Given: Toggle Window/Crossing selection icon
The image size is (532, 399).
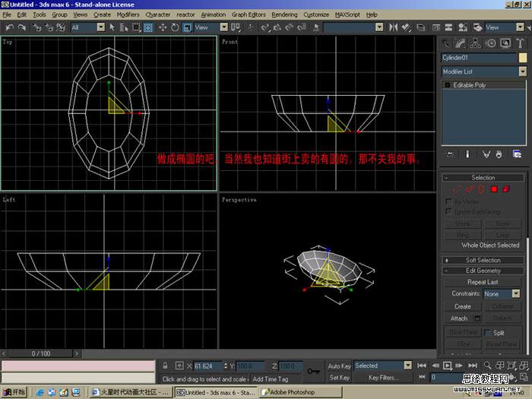Looking at the screenshot, I should click(x=148, y=27).
